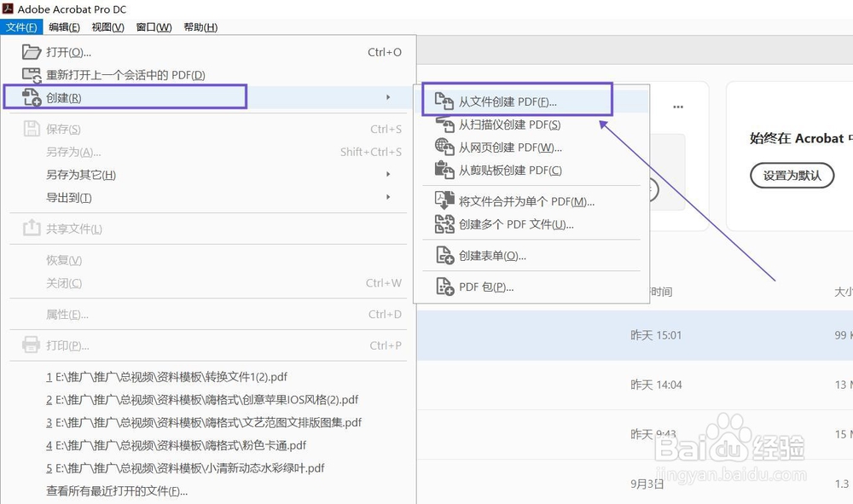Screen dimensions: 853x504
Task: Click 创建多个 PDF 文件 icon
Action: click(444, 223)
